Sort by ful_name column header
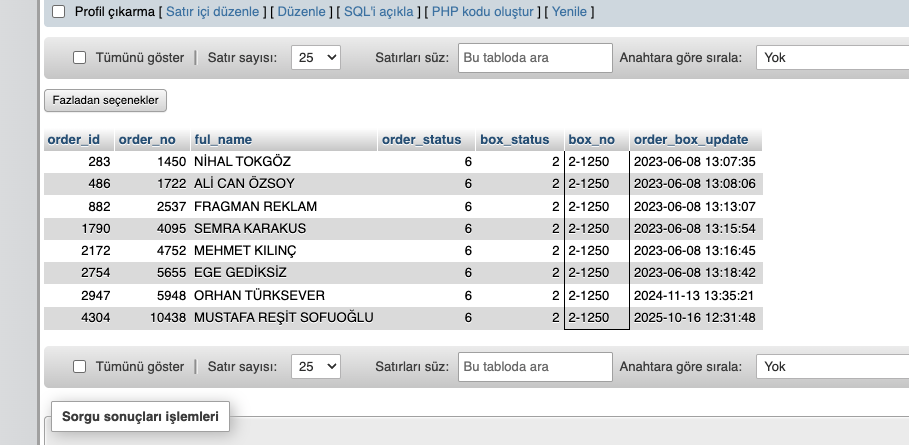Screen dimensions: 909x445 click(x=223, y=140)
